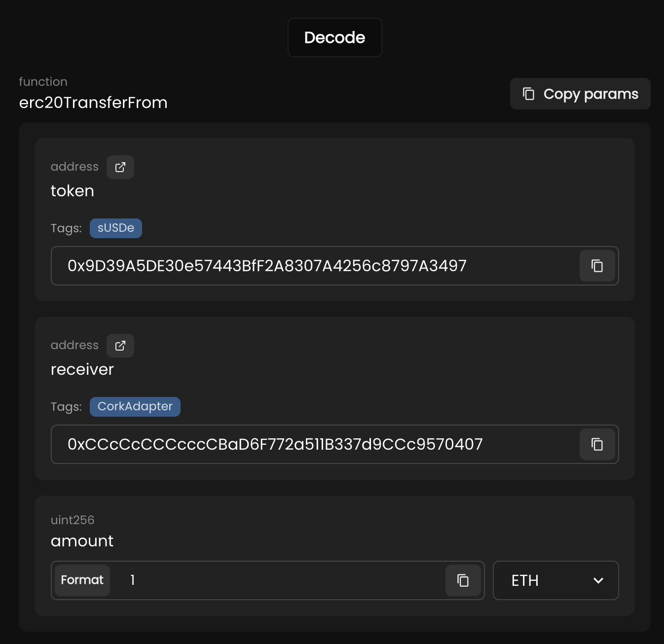
Task: Copy the token address value
Action: pyautogui.click(x=597, y=266)
